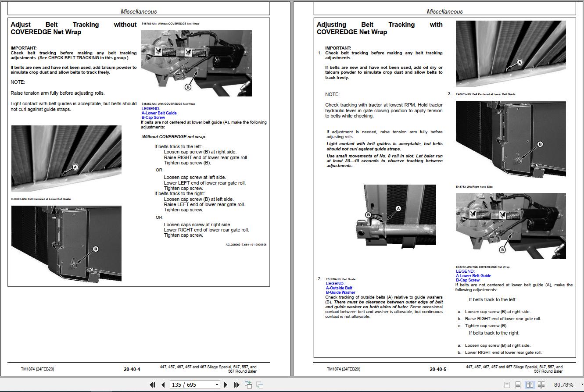
Task: Click the 80.78% zoom value
Action: (564, 385)
